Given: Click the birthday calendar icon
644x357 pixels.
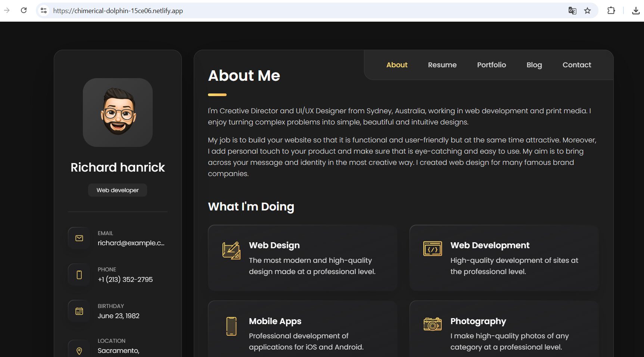Looking at the screenshot, I should click(x=79, y=311).
